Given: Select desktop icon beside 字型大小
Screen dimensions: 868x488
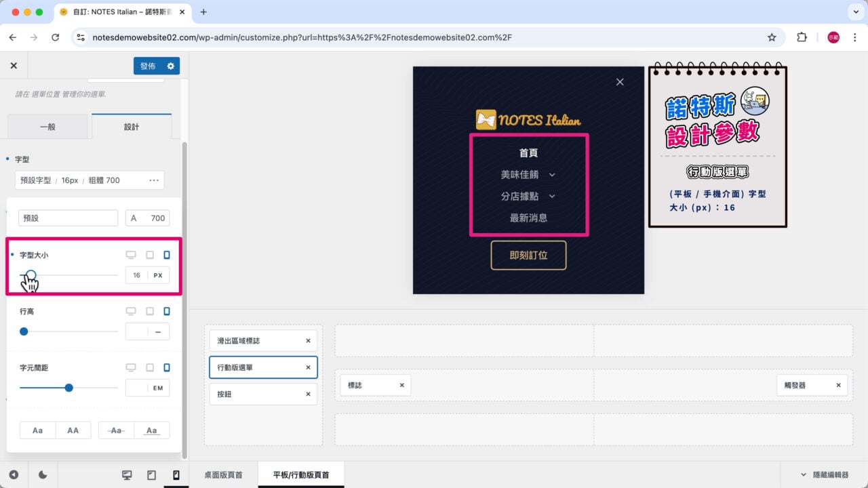Looking at the screenshot, I should (131, 255).
